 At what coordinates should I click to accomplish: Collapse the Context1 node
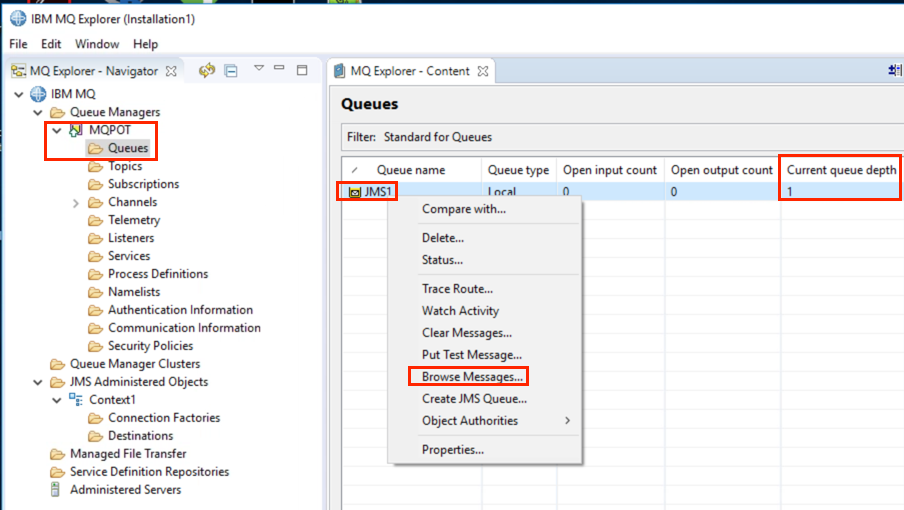click(x=57, y=400)
